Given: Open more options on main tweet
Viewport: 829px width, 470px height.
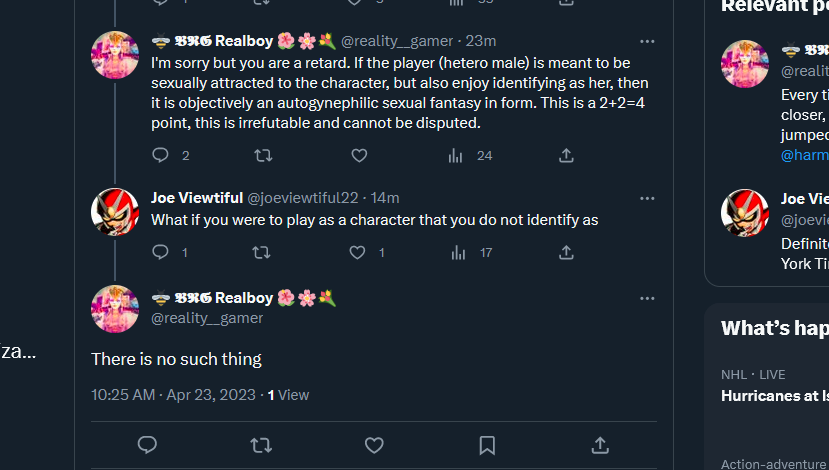Looking at the screenshot, I should 647,299.
